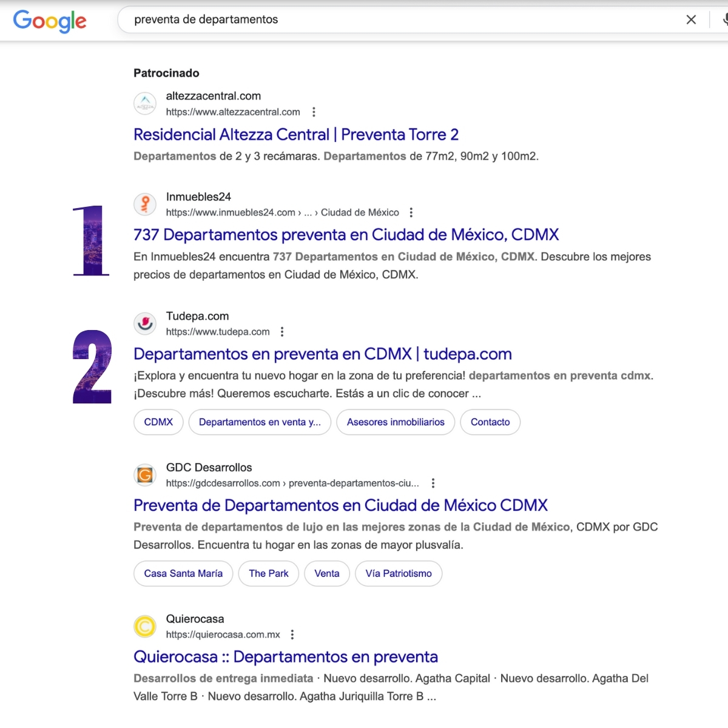Click the Inmuebles24 favicon

click(x=145, y=204)
